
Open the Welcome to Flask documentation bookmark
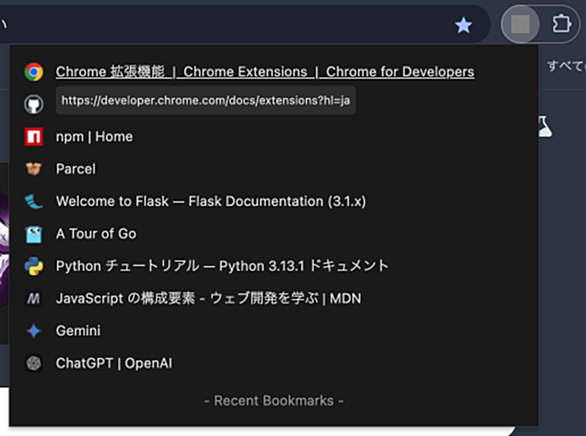coord(211,201)
